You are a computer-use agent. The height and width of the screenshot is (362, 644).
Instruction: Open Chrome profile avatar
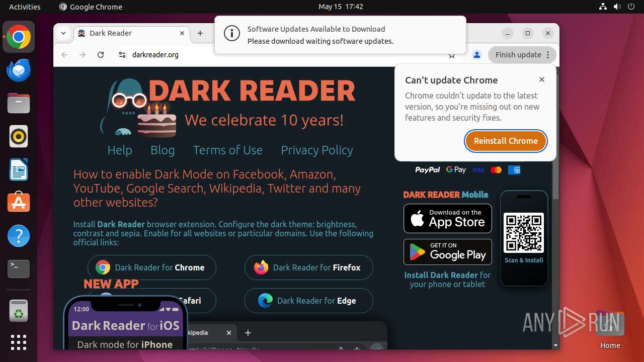(477, 55)
